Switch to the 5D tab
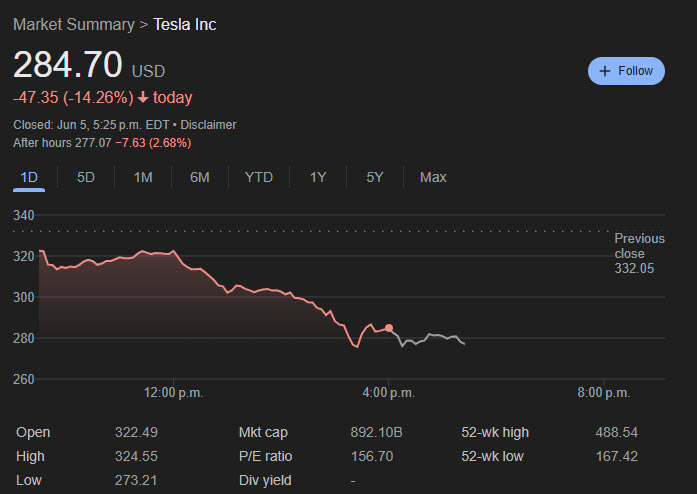This screenshot has height=494, width=697. tap(86, 177)
